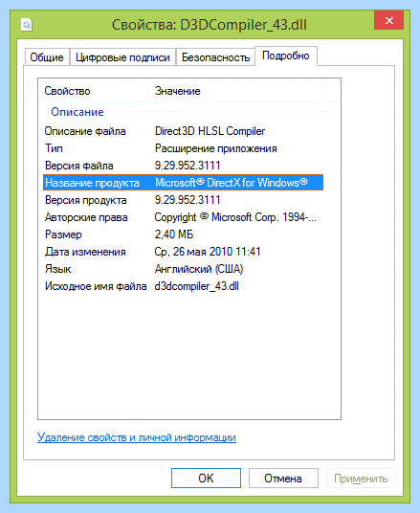Screen dimensions: 420x513
Task: Open the Цифровые подписи tab
Action: click(x=122, y=57)
